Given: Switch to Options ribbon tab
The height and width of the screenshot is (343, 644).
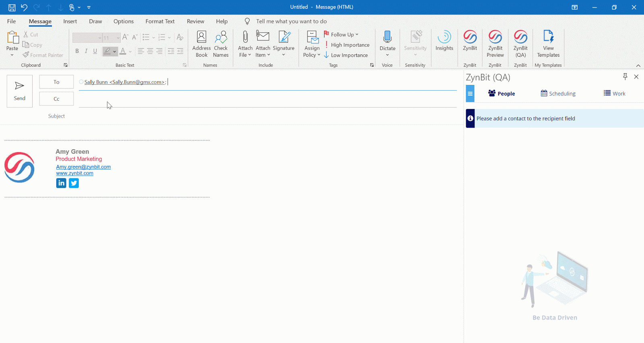Looking at the screenshot, I should coord(124,21).
